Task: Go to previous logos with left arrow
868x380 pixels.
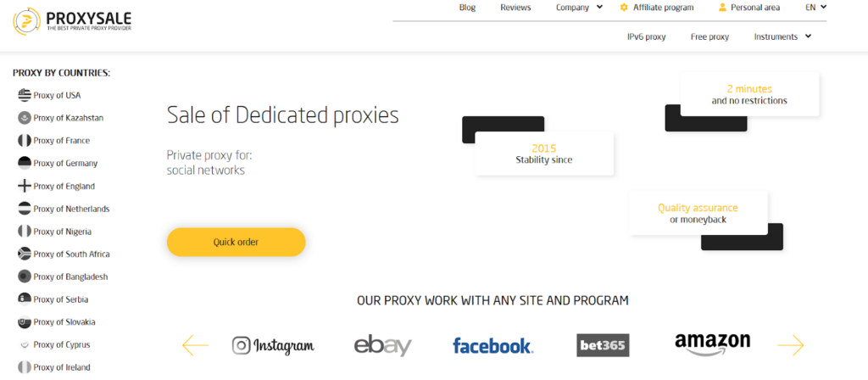Action: 195,346
